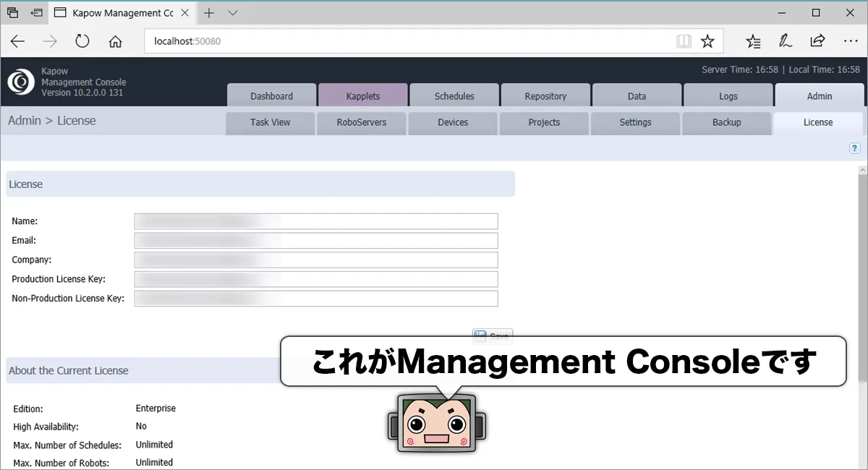Click the Max. Number of Schedules Unlimited value
868x470 pixels.
pyautogui.click(x=154, y=445)
